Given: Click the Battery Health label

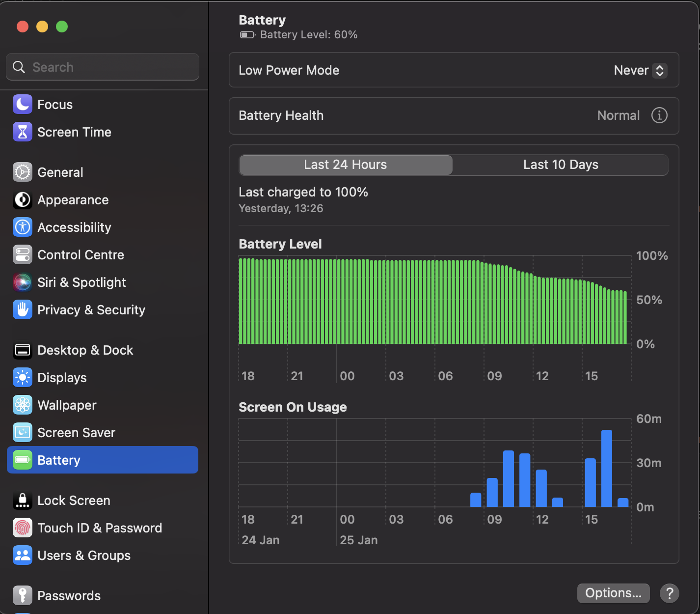Looking at the screenshot, I should (x=281, y=115).
